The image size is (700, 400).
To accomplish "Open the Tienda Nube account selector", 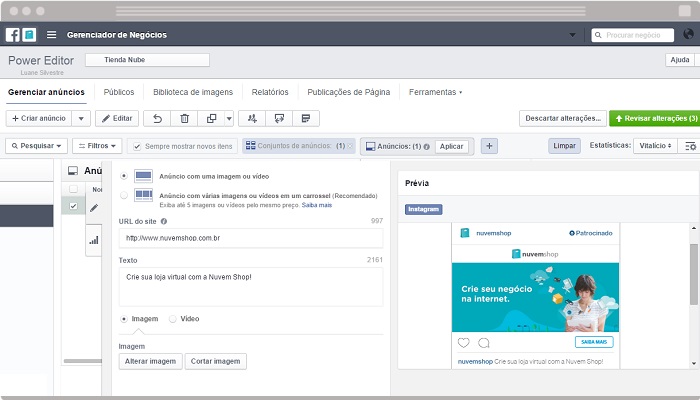I will tap(147, 60).
